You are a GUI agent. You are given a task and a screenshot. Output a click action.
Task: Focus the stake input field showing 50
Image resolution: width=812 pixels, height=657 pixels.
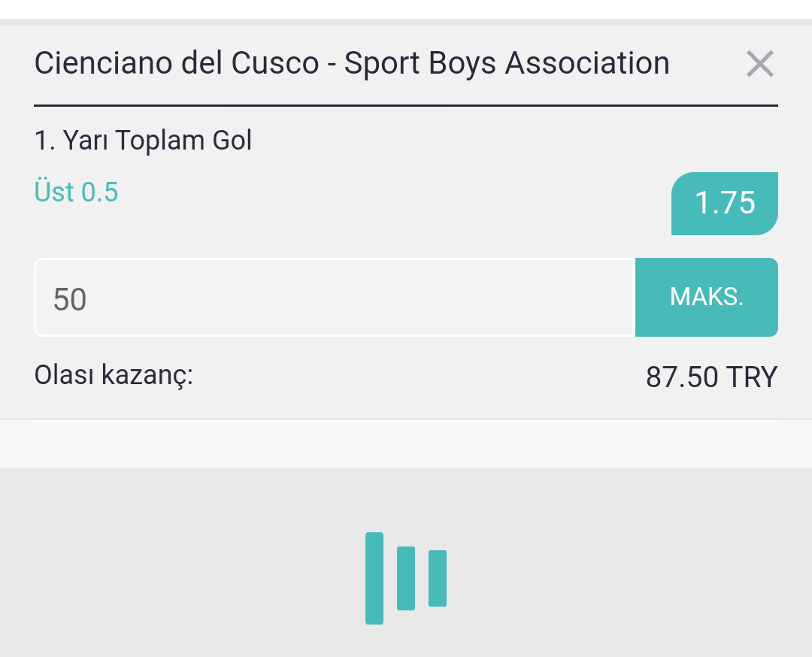tap(335, 297)
